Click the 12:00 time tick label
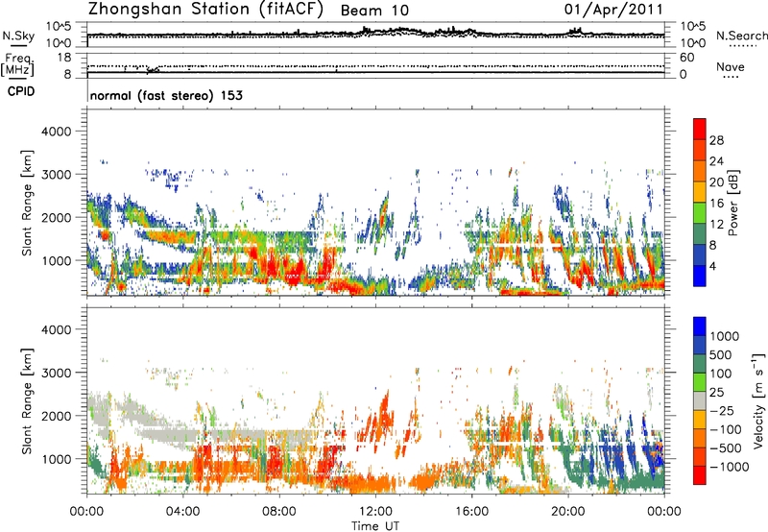 point(375,512)
